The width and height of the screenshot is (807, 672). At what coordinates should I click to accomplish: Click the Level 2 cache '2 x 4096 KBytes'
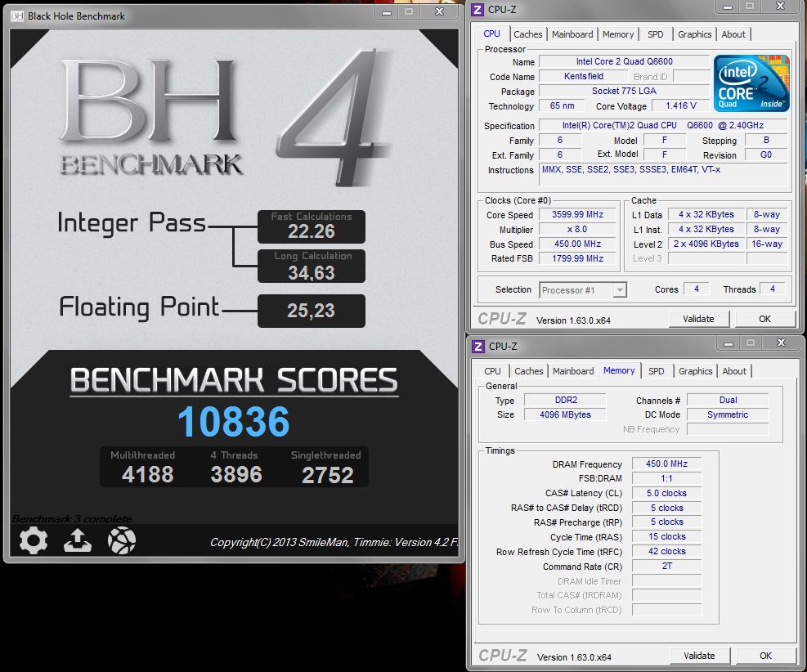tap(706, 244)
